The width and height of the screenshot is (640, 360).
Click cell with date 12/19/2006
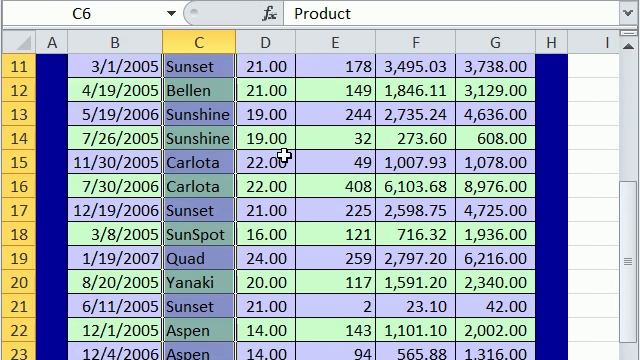click(x=115, y=210)
